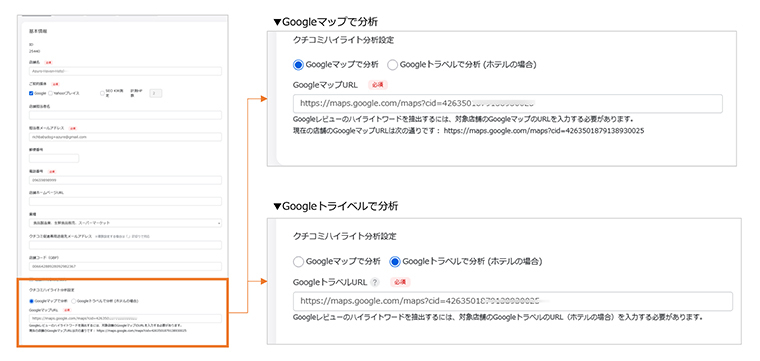This screenshot has width=760, height=361.
Task: Click the short empty 郵便番号 field
Action: [x=54, y=158]
